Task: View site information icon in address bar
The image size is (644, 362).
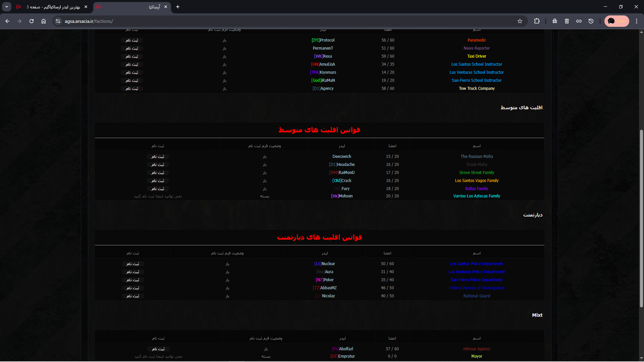Action: 58,21
